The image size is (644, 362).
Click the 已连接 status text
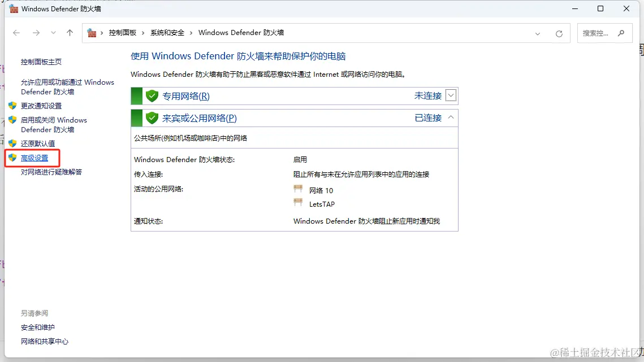tap(428, 118)
